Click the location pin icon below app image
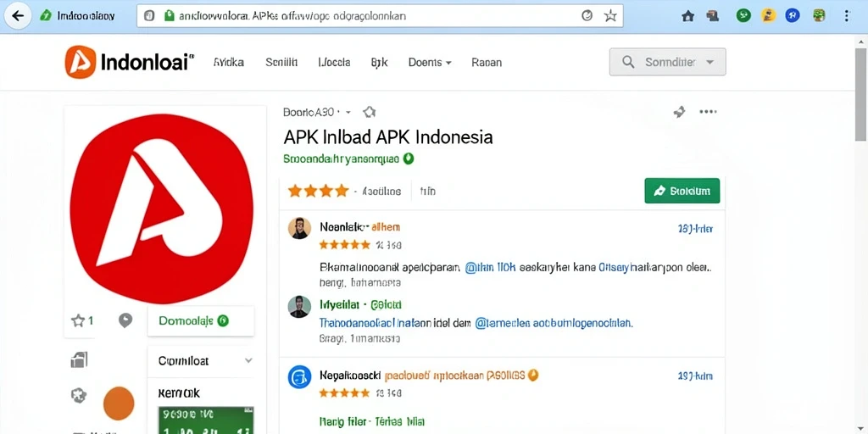The image size is (868, 434). click(x=125, y=320)
